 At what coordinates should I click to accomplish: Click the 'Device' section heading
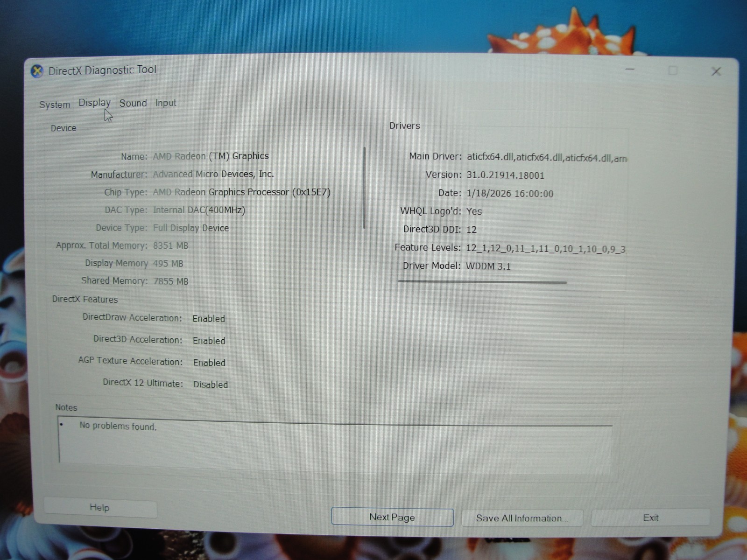63,128
